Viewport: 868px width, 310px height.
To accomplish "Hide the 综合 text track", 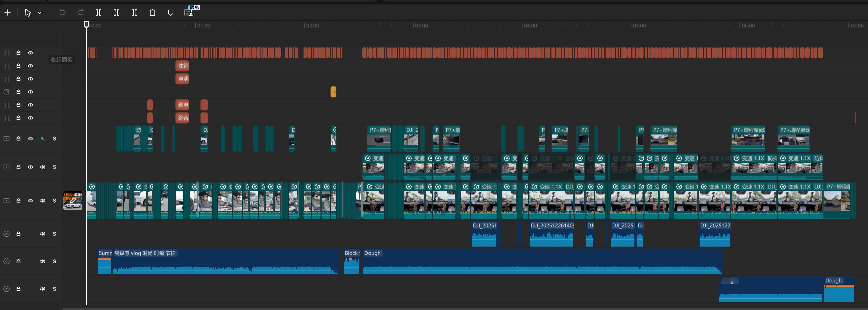I will [x=30, y=118].
